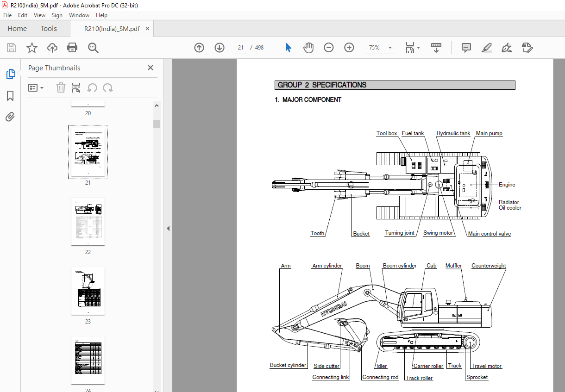The image size is (565, 392).
Task: Bookmark this file with the star icon
Action: [x=32, y=48]
